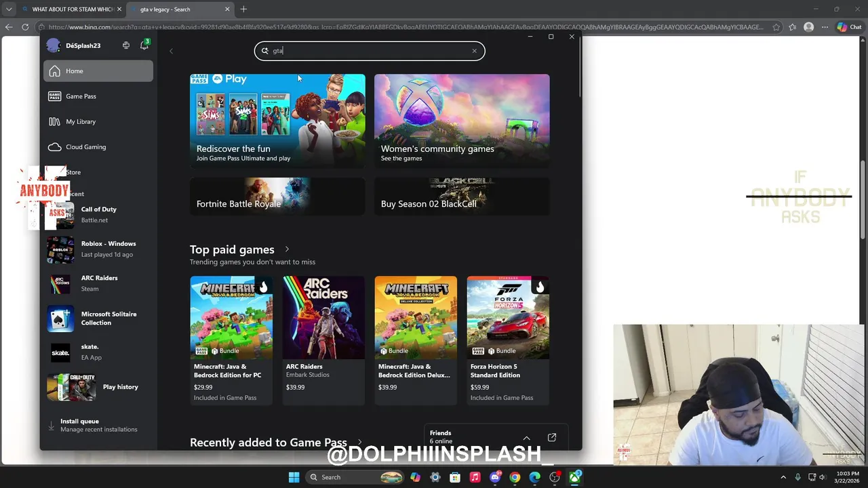Expand Recently added to Game Pass chevron
The image size is (868, 488).
[359, 443]
